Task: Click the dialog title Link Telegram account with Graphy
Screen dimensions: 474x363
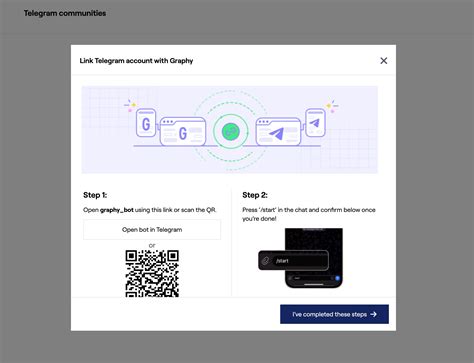Action: tap(136, 61)
